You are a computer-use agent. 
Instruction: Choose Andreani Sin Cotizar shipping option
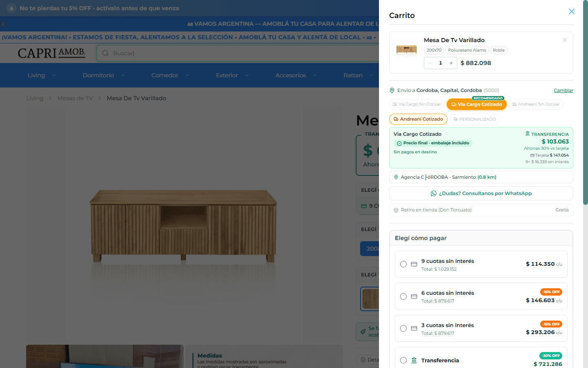tap(536, 104)
